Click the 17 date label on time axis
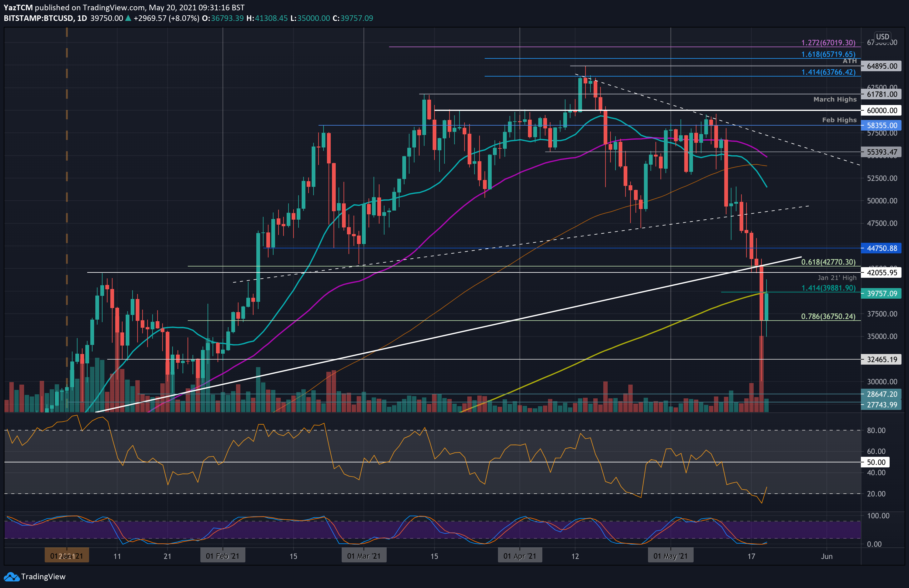The height and width of the screenshot is (588, 909). click(751, 556)
